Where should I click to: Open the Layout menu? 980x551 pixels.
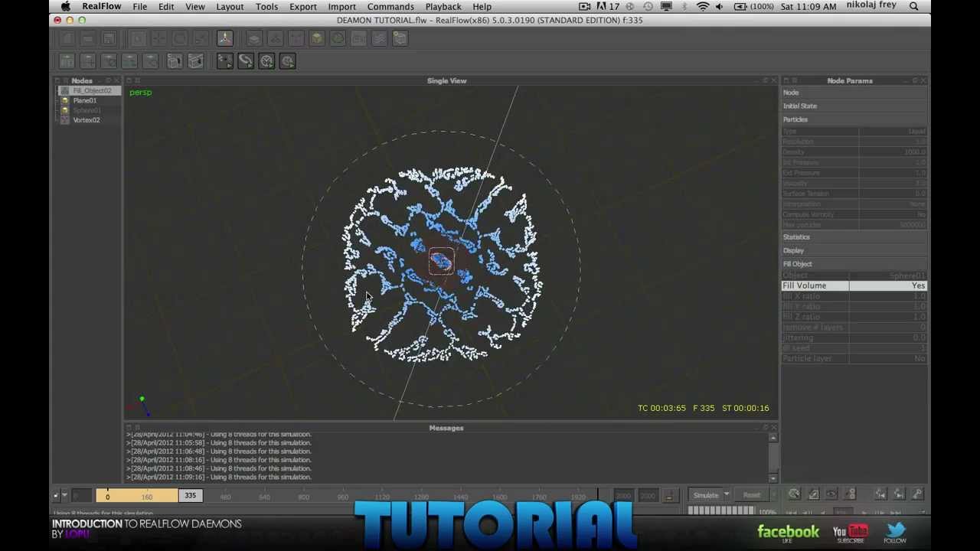(x=230, y=6)
